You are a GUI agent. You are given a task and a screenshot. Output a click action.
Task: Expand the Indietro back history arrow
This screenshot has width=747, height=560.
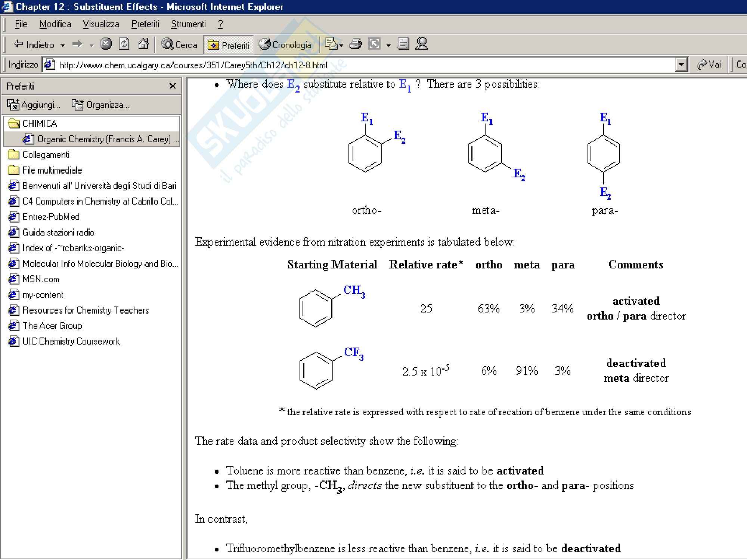[63, 45]
